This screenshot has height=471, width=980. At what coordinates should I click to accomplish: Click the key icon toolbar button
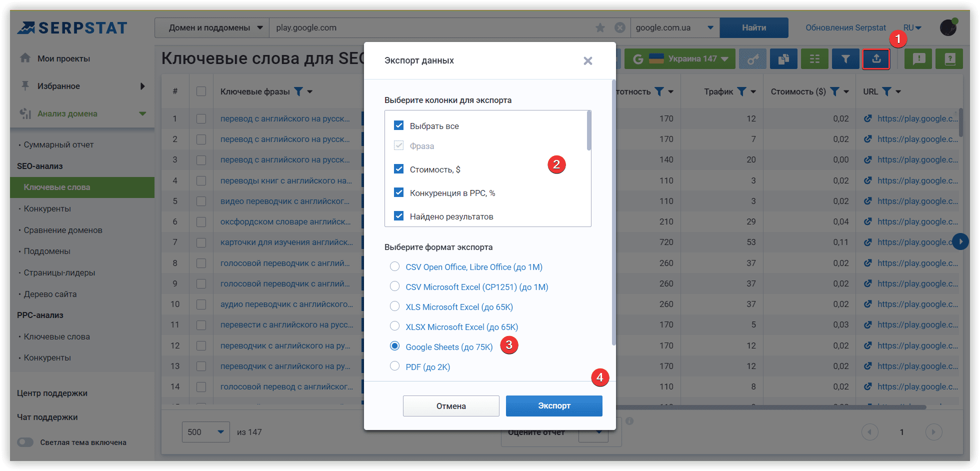(752, 59)
